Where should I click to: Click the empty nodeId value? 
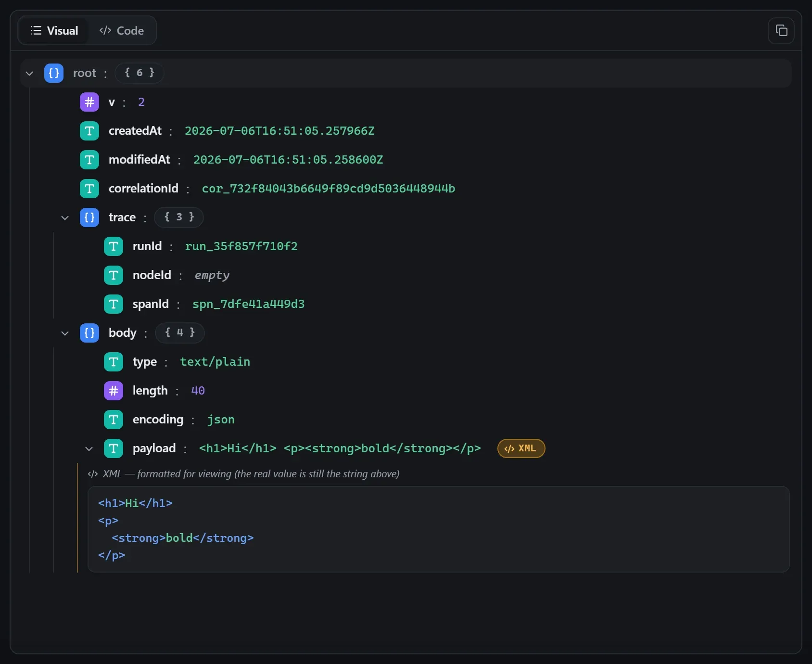pyautogui.click(x=212, y=275)
